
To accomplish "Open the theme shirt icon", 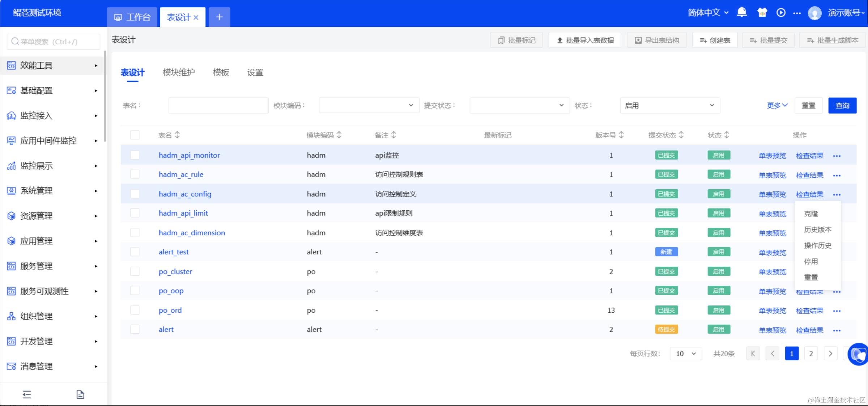I will (762, 13).
